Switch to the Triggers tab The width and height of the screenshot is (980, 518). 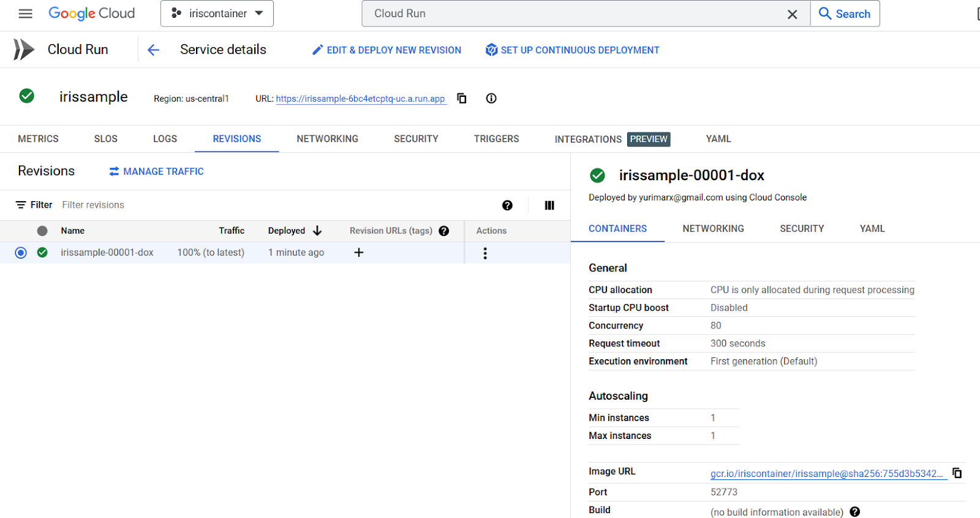pyautogui.click(x=497, y=139)
